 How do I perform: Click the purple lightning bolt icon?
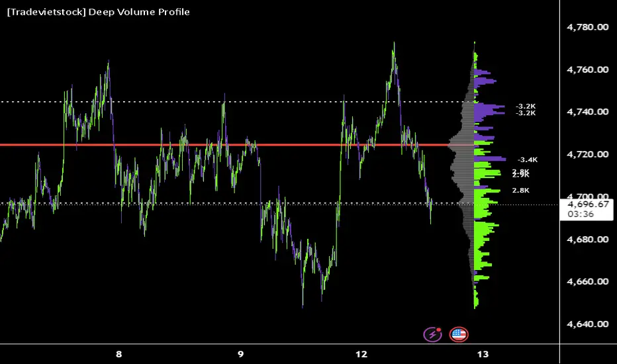pyautogui.click(x=432, y=334)
